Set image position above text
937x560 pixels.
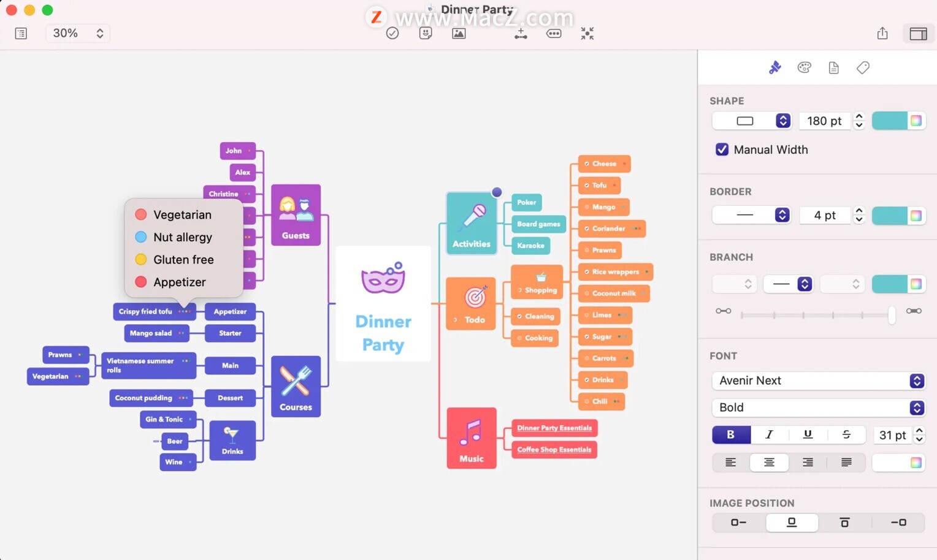pyautogui.click(x=792, y=522)
